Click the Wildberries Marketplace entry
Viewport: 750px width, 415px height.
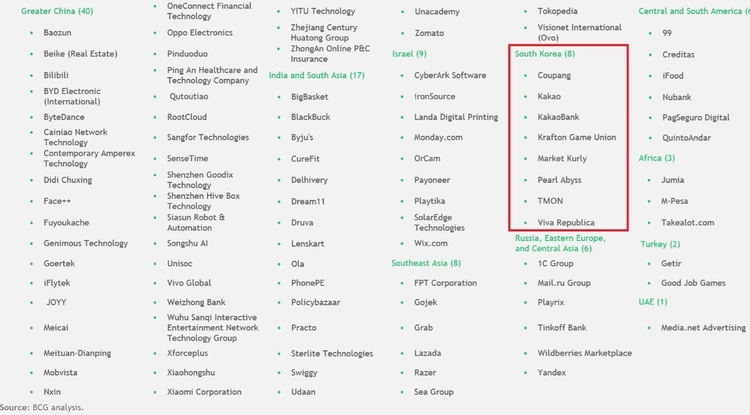point(584,353)
